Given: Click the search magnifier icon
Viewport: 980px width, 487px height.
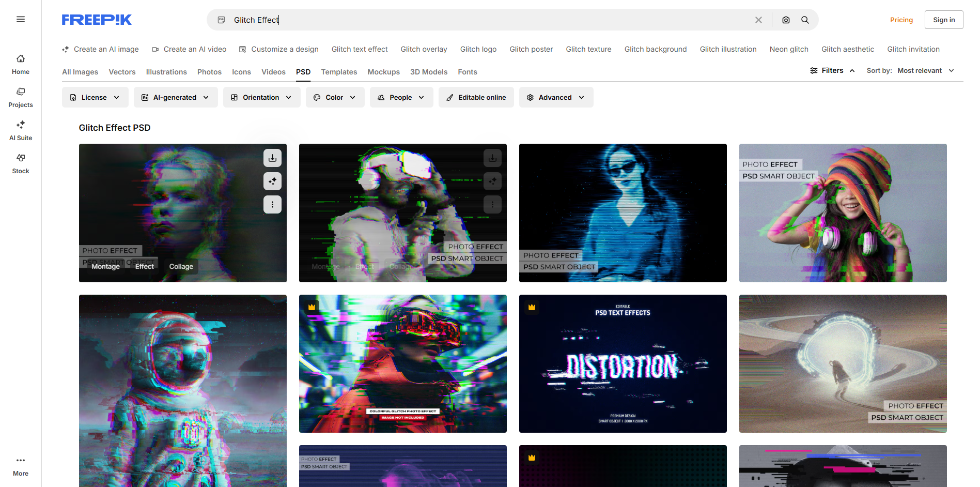Looking at the screenshot, I should click(805, 20).
